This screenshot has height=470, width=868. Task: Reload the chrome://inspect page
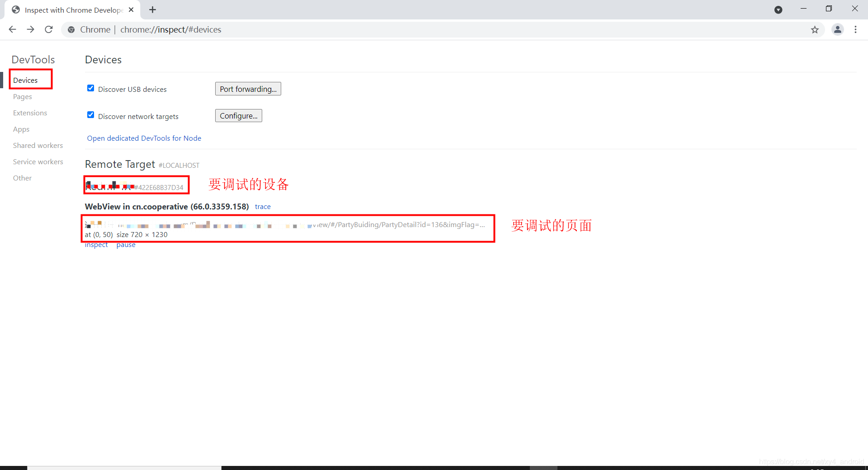tap(48, 29)
